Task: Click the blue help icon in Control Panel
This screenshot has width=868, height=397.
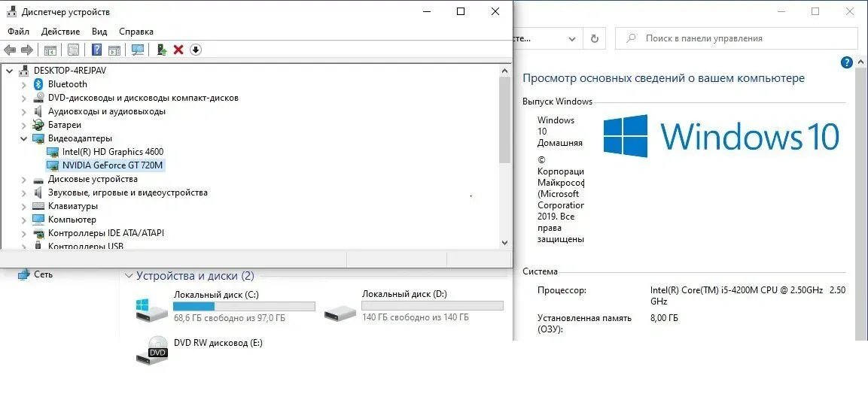Action: (846, 62)
